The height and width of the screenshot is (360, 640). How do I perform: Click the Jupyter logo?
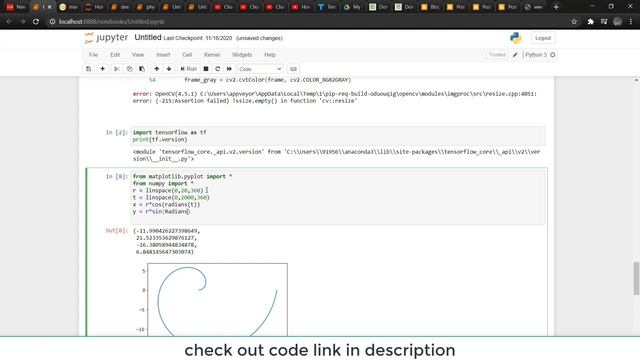[106, 38]
